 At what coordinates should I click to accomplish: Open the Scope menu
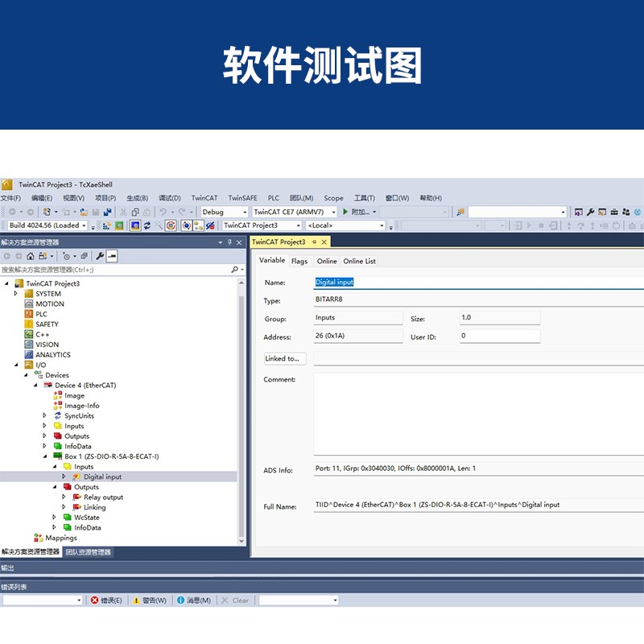click(333, 198)
